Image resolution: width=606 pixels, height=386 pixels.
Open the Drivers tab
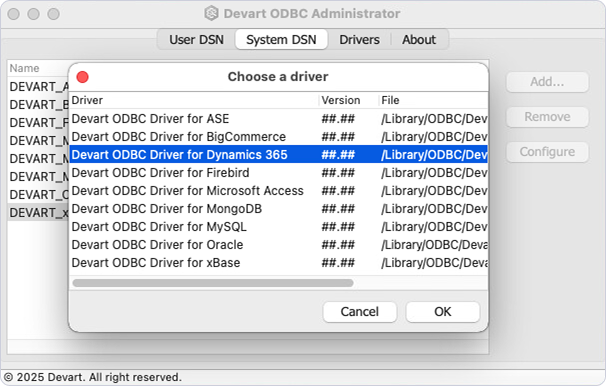tap(359, 39)
